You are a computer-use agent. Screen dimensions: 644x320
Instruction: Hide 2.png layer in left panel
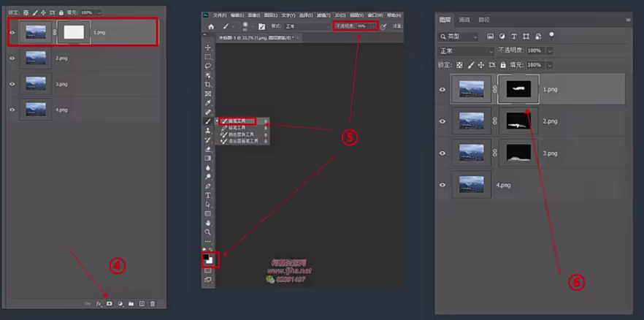12,58
